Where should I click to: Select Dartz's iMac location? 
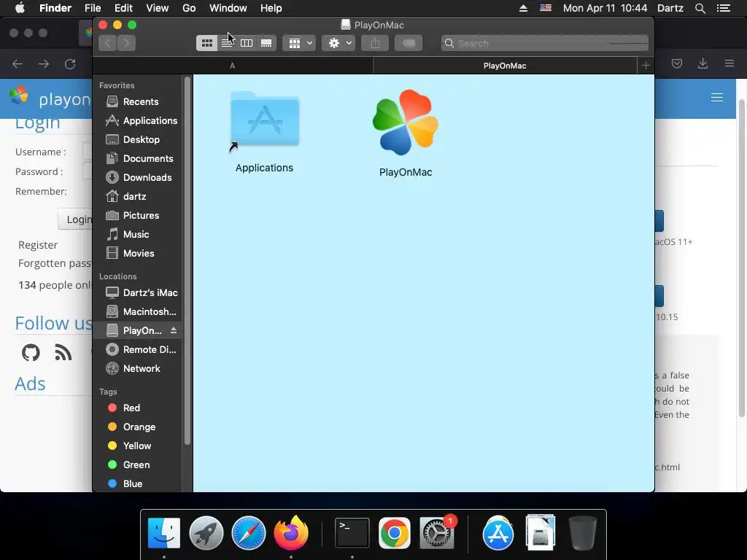click(x=138, y=292)
